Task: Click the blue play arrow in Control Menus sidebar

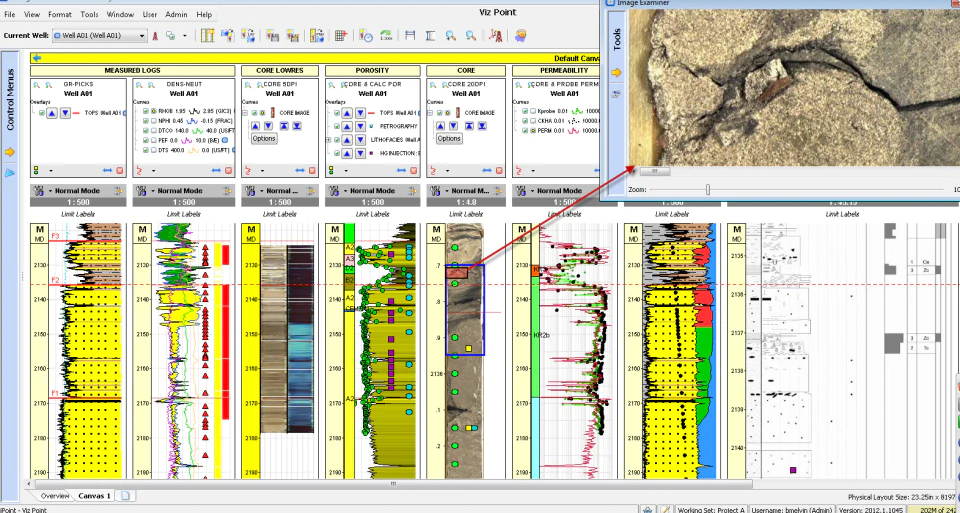Action: tap(9, 173)
